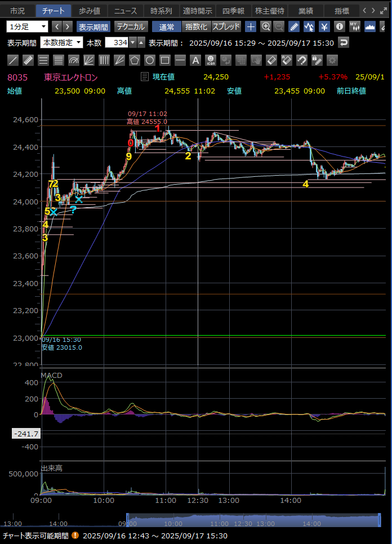Switch to the 四季報 tab
This screenshot has width=392, height=544.
[233, 11]
